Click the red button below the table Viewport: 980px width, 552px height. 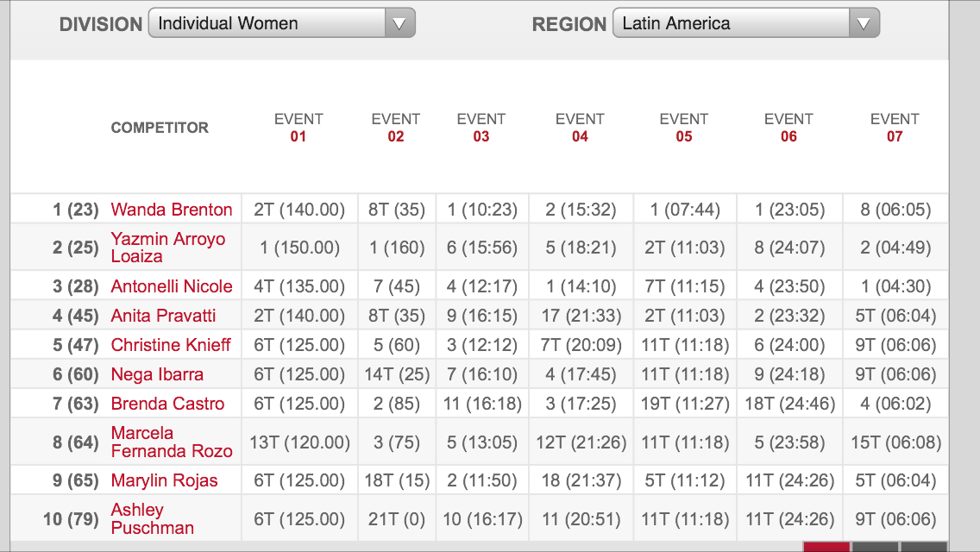click(826, 547)
